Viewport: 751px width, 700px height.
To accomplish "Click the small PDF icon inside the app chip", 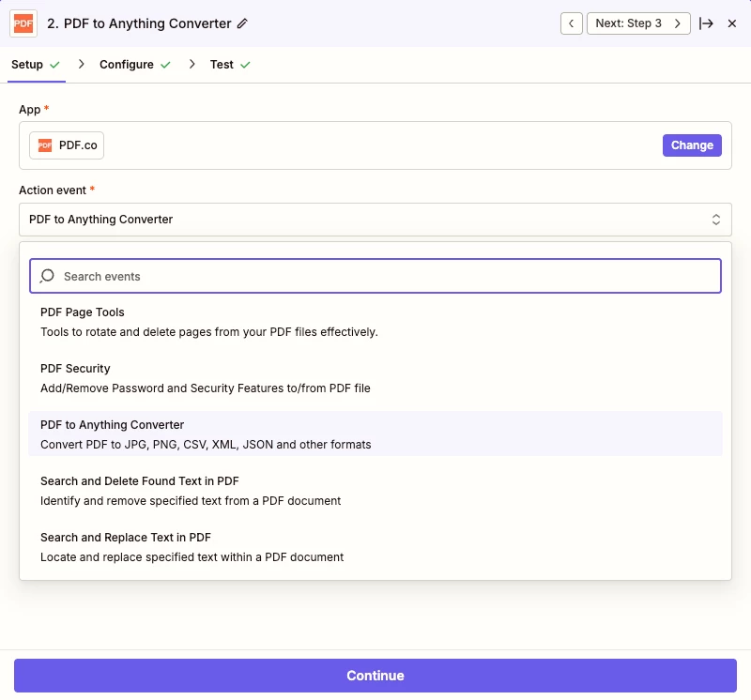I will (45, 145).
